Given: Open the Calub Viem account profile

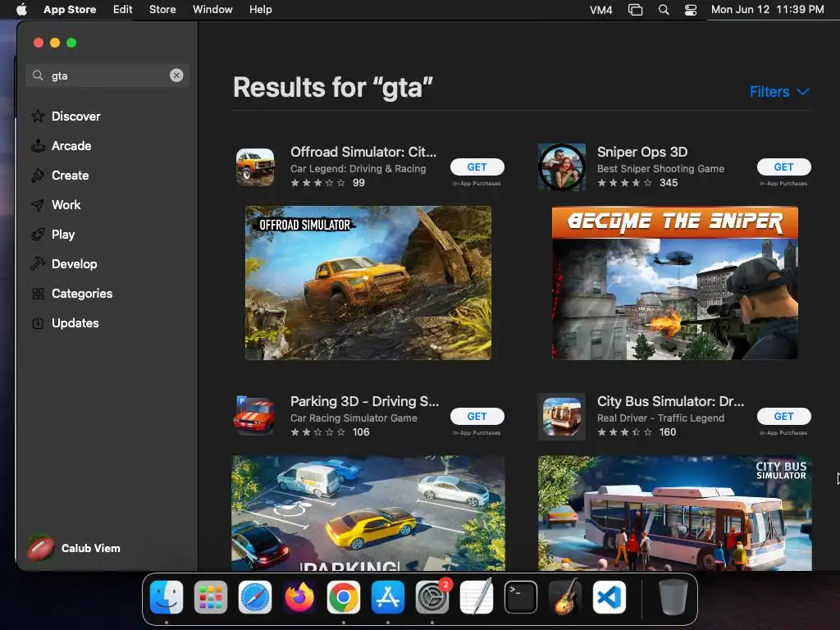Looking at the screenshot, I should 74,548.
